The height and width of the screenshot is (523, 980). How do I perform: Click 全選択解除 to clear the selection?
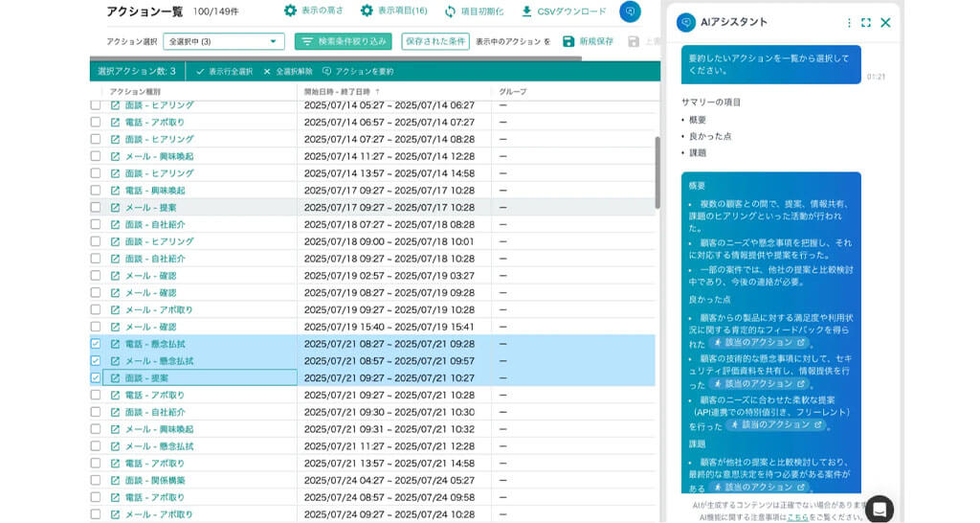tap(287, 71)
